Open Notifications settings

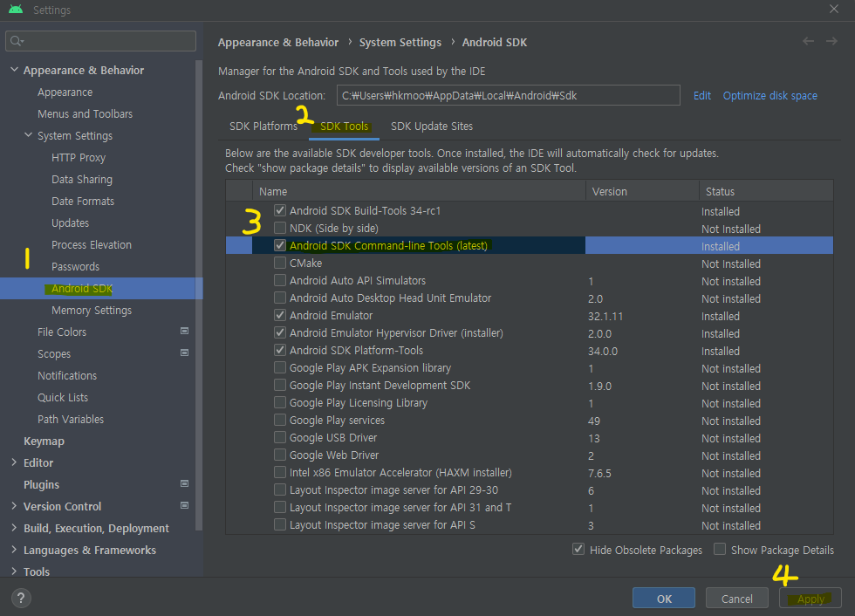67,375
